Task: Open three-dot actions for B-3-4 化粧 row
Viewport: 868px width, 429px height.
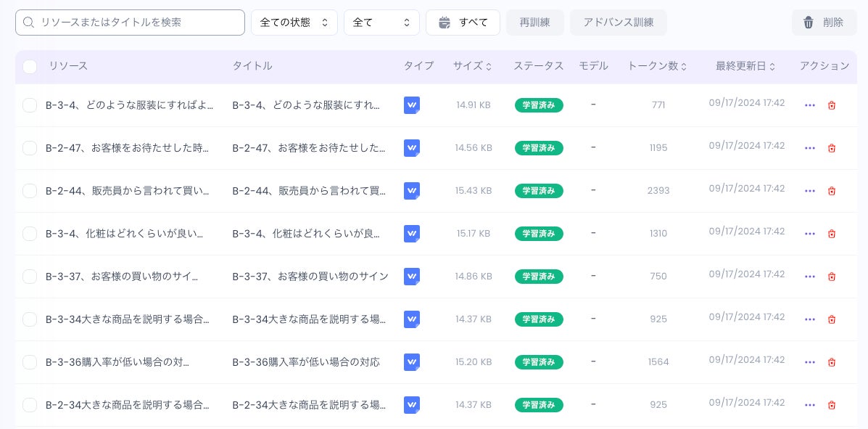Action: point(810,234)
